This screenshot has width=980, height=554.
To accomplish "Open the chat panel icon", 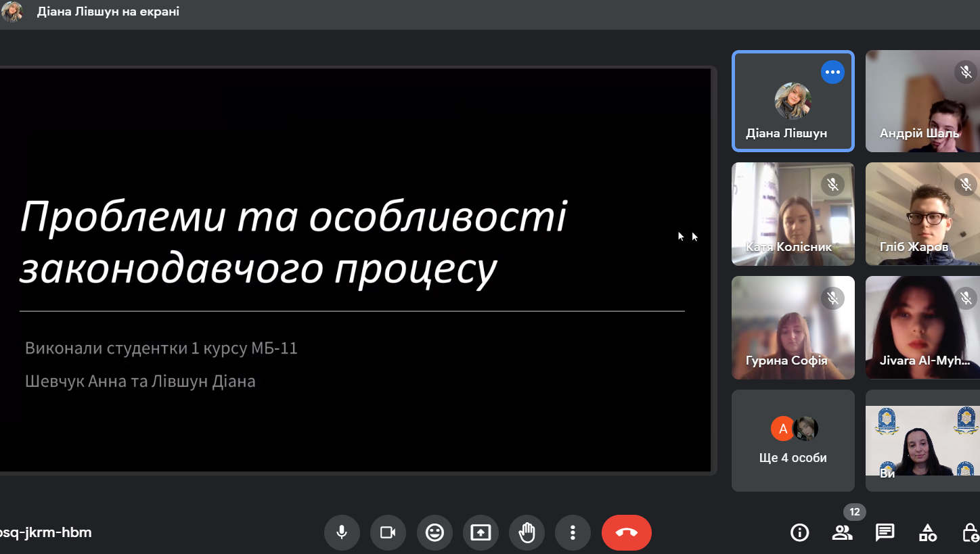I will [x=885, y=532].
